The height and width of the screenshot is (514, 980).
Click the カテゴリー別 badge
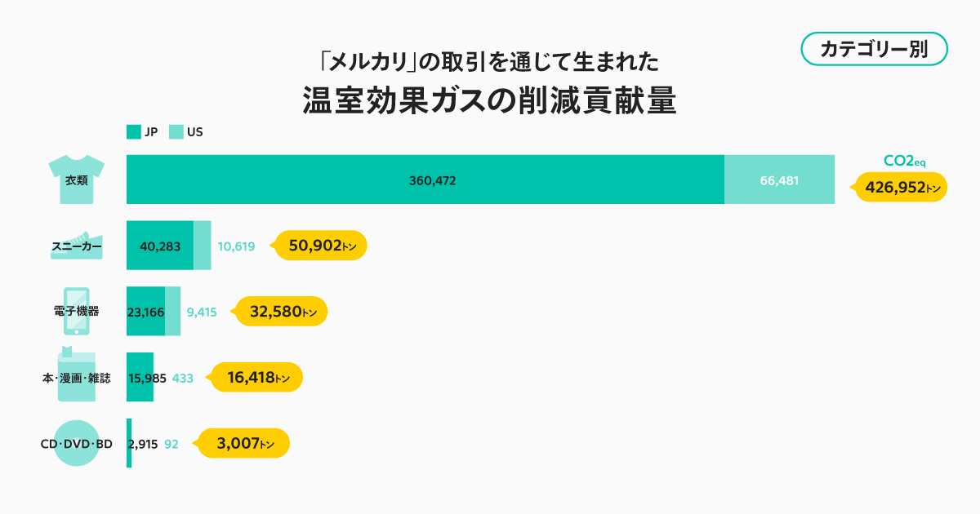873,49
